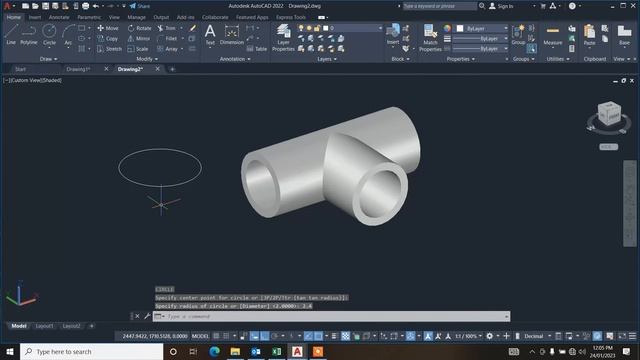Screen dimensions: 640x360
Task: Expand the Block panel
Action: point(400,59)
